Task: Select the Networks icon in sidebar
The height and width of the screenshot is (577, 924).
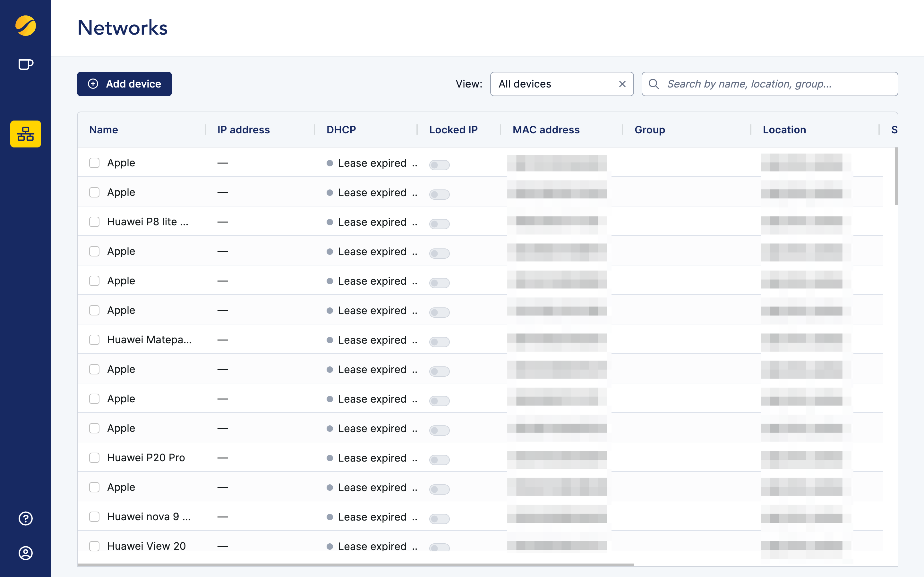Action: click(26, 134)
